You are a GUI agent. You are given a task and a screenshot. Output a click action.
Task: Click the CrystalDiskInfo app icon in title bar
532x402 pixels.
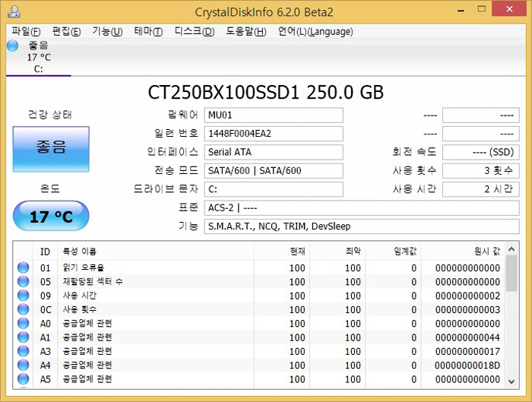click(14, 11)
